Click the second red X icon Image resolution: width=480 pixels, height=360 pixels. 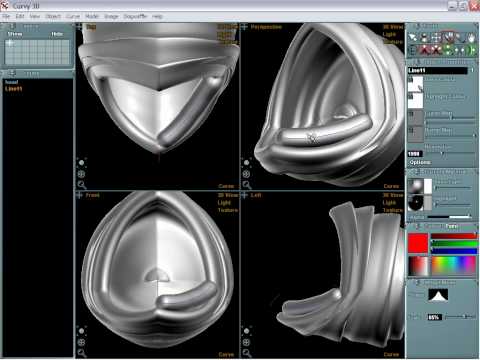click(x=436, y=50)
